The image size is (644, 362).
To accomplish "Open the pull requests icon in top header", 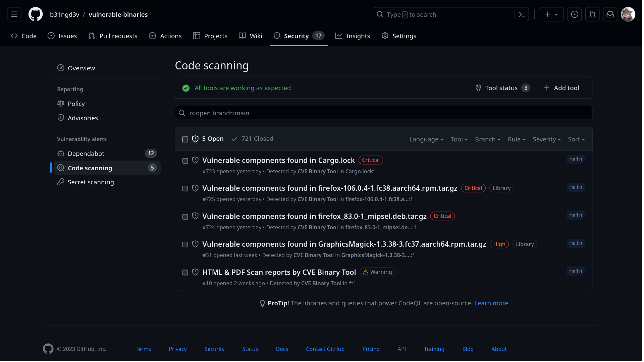I will tap(592, 14).
